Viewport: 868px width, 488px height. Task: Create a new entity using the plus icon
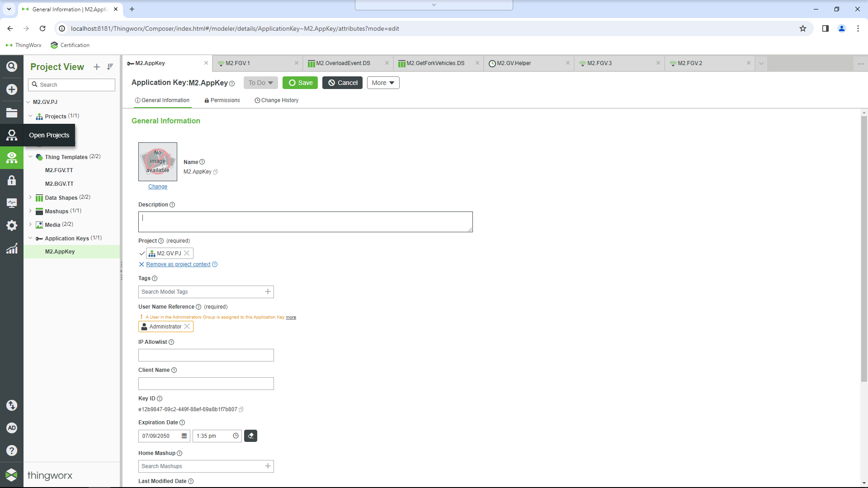point(11,89)
